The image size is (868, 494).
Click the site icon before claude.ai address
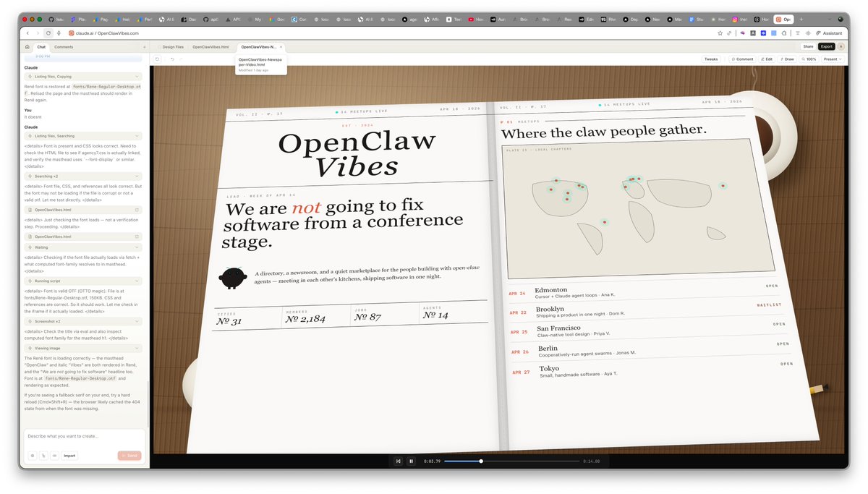click(71, 33)
